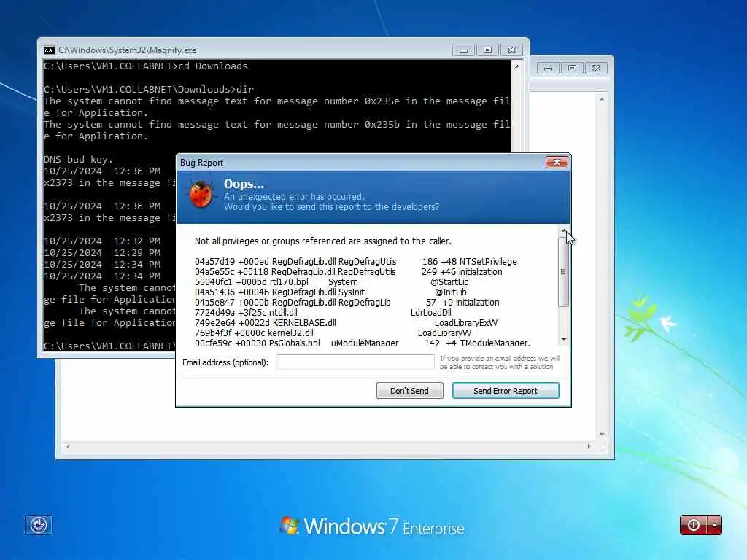Click the SysInit @InitLib stack row
Viewport: 747px width, 560px height.
pyautogui.click(x=330, y=292)
